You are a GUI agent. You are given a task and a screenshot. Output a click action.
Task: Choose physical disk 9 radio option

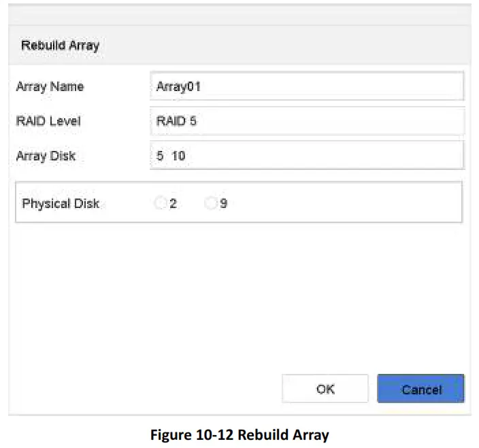(x=210, y=203)
